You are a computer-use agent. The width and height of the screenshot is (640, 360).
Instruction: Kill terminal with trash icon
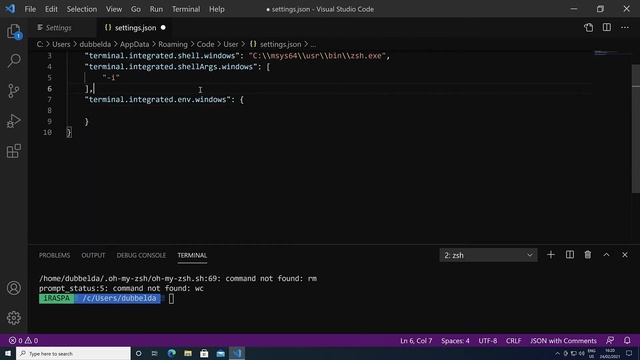(x=588, y=255)
